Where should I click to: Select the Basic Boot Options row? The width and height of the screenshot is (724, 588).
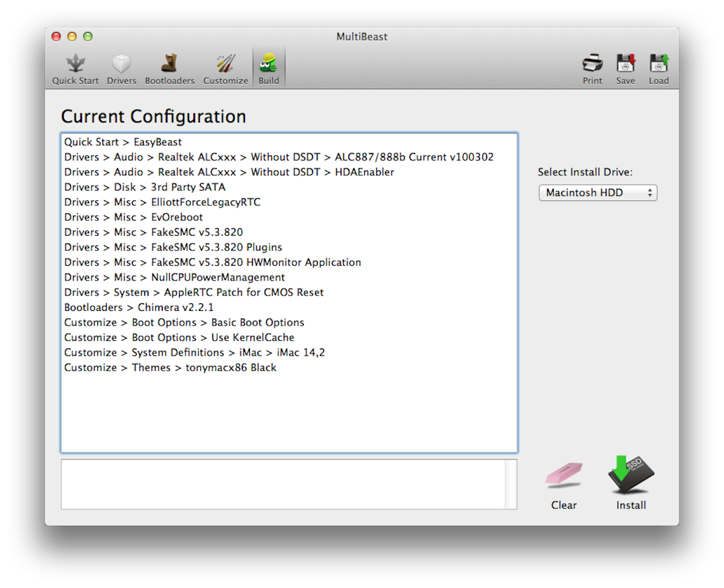[289, 323]
